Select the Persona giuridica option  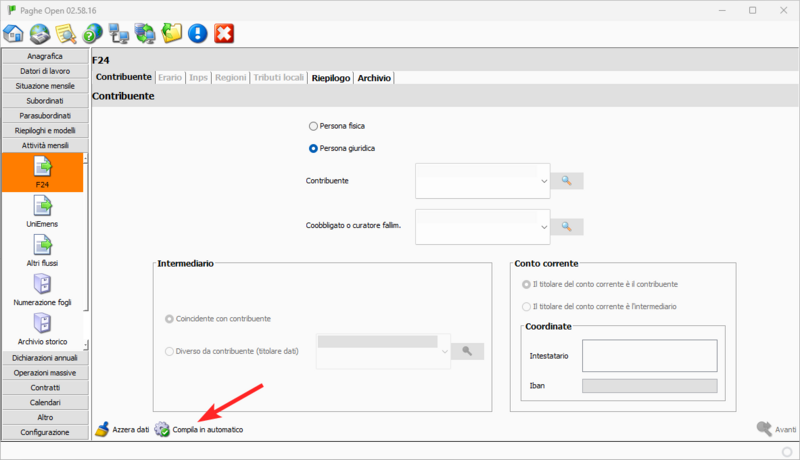point(314,148)
